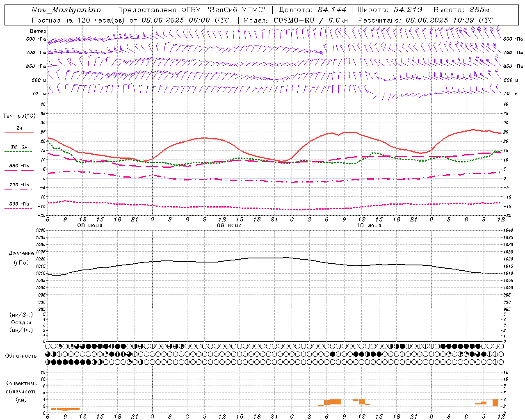Screen dimensions: 525x420
Task: Click the (гПа) pressure unit label
Action: click(21, 262)
